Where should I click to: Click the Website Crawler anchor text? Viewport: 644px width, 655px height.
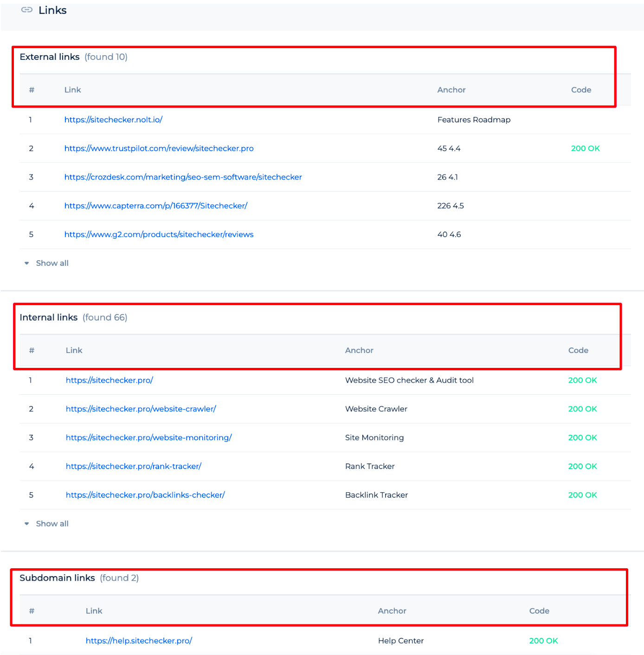point(376,409)
